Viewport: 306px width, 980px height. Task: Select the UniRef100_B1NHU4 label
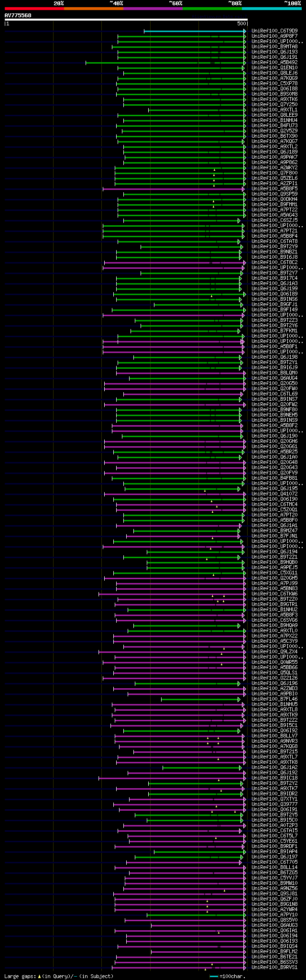tap(274, 121)
